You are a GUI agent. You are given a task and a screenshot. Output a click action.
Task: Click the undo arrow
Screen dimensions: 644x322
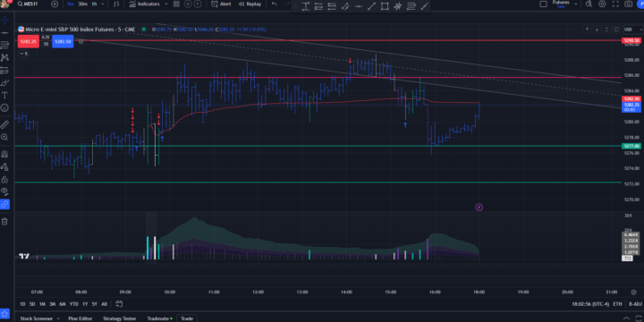pyautogui.click(x=275, y=4)
